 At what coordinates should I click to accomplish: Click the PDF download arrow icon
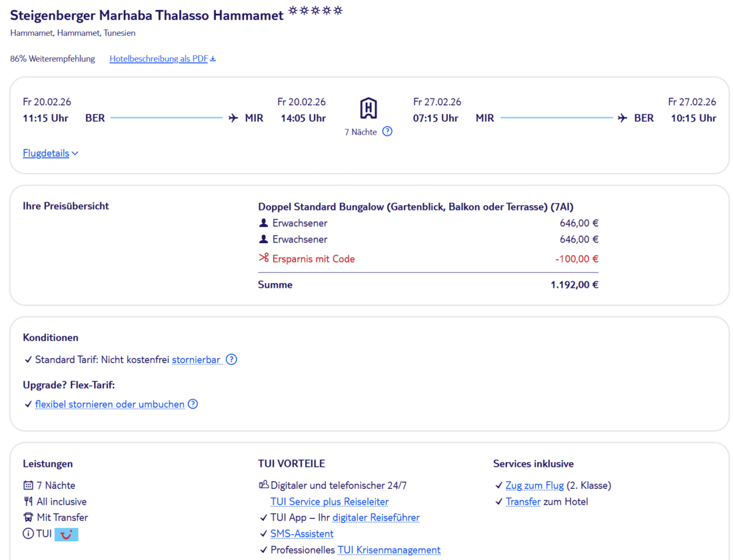click(213, 59)
